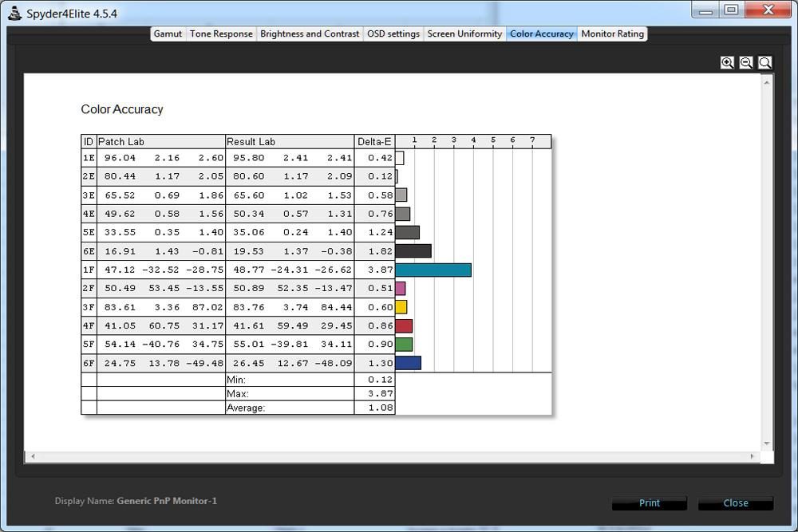Click the yellow 3F delta-E bar
The image size is (798, 532).
[401, 307]
